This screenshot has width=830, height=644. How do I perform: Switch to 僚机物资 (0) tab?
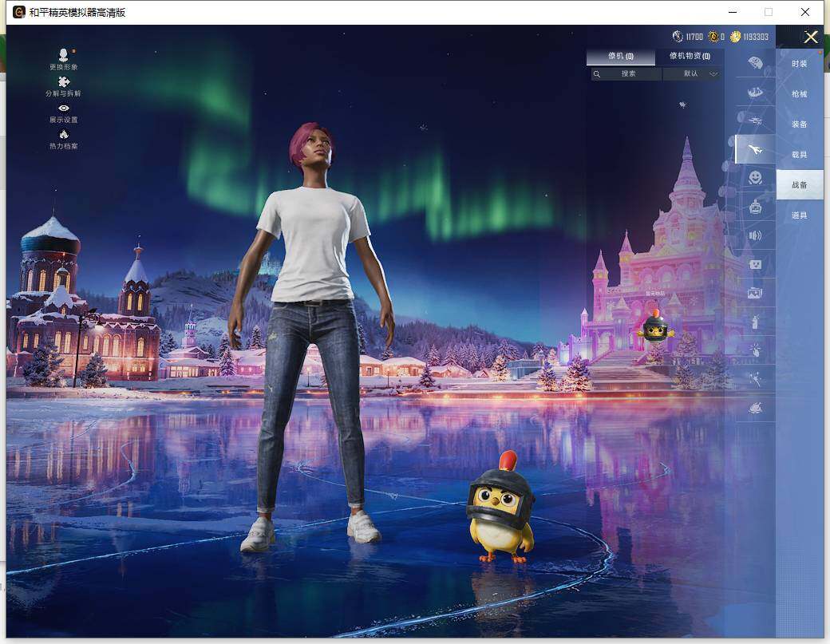pyautogui.click(x=690, y=56)
